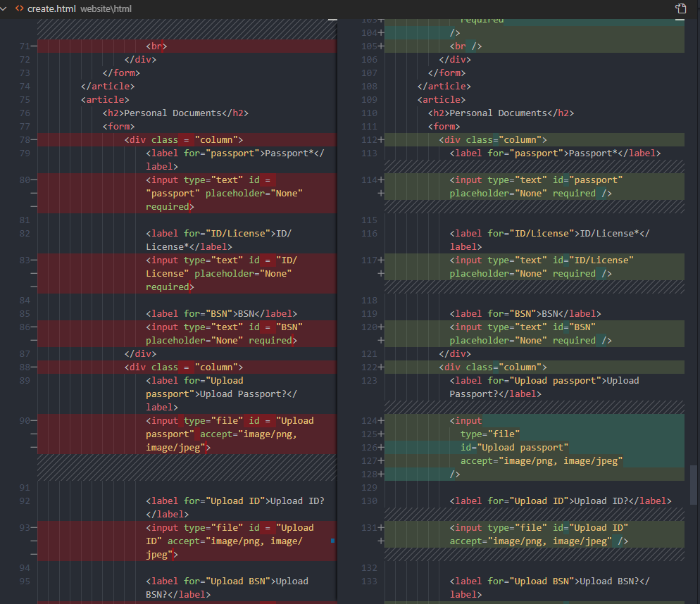Viewport: 700px width, 604px height.
Task: Click line number 76 in original pane
Action: [x=25, y=113]
